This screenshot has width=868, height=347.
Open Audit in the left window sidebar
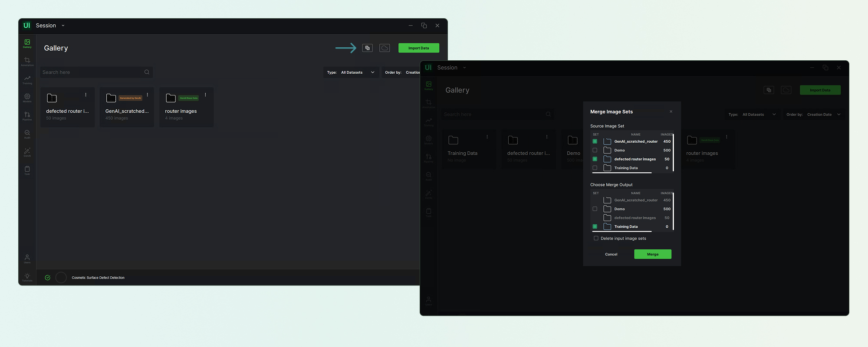coord(27,134)
